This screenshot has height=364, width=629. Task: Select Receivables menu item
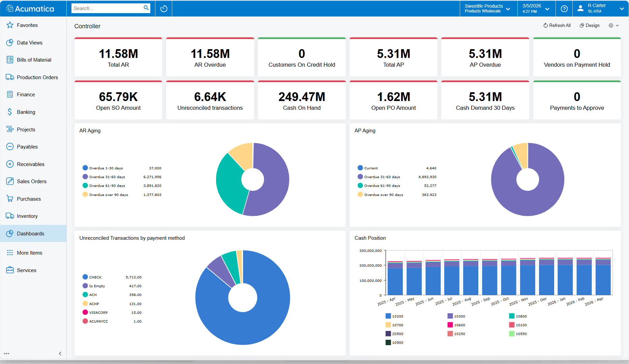[x=33, y=164]
